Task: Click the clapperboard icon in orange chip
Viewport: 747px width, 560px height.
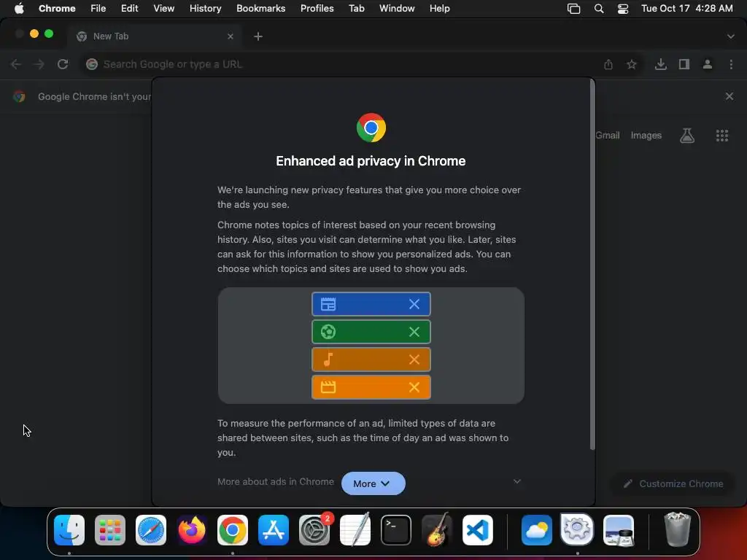Action: (x=328, y=386)
